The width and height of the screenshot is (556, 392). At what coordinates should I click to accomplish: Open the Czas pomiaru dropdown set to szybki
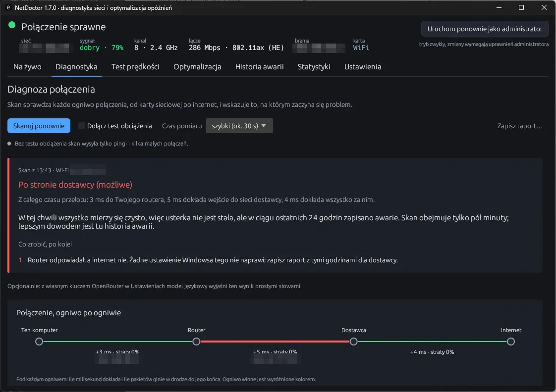239,126
